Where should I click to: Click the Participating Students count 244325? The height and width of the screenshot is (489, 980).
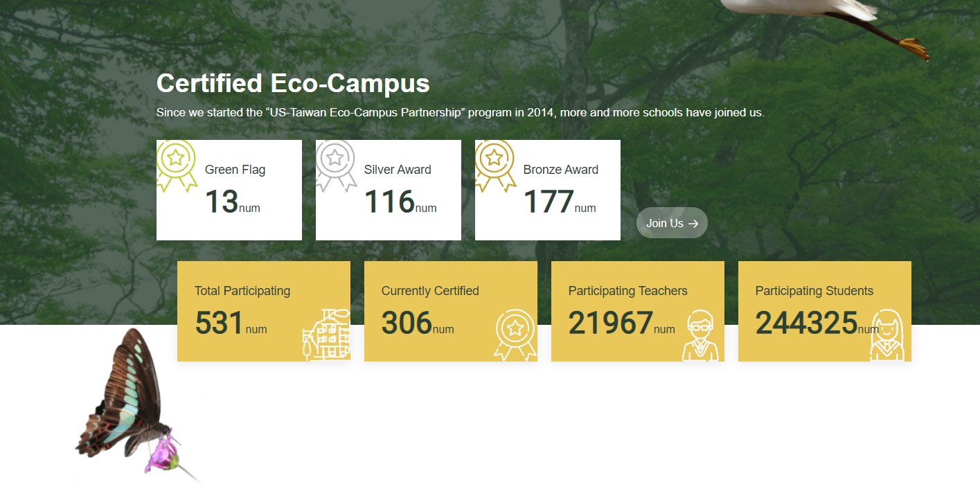[x=805, y=322]
